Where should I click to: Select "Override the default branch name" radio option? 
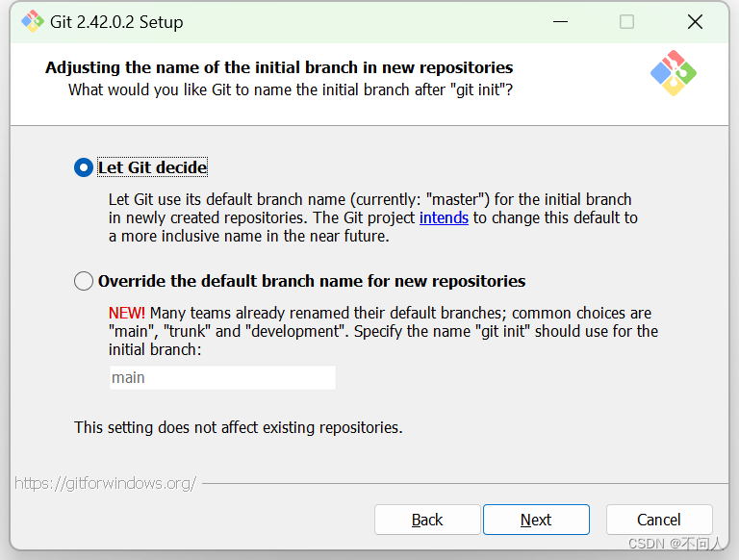pos(84,281)
